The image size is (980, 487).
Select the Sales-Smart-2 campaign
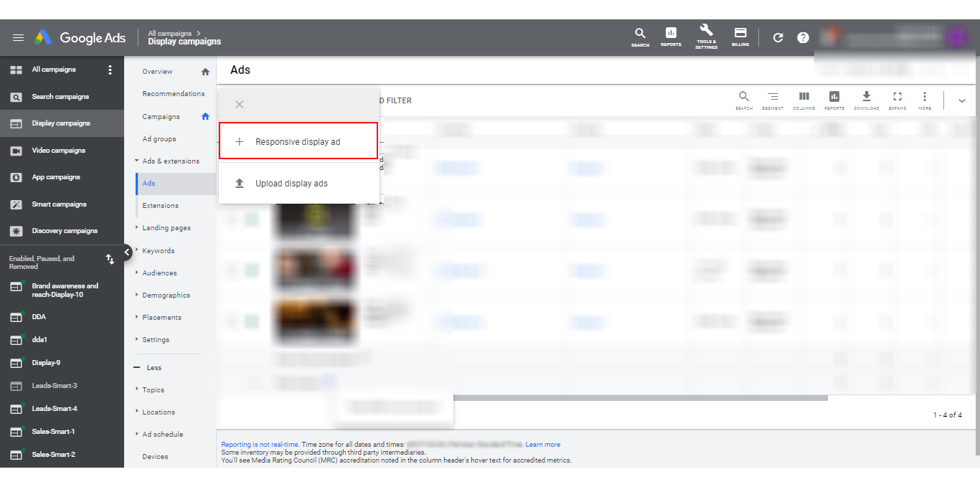(x=53, y=455)
